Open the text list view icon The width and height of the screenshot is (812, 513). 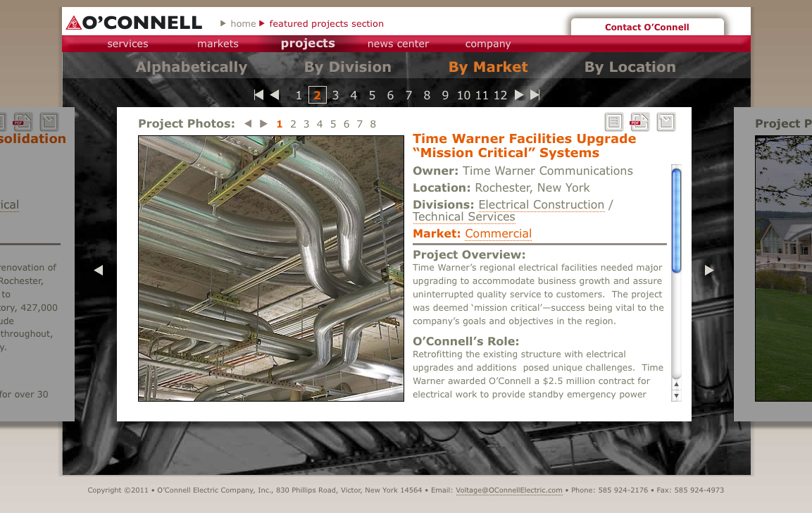tap(614, 122)
